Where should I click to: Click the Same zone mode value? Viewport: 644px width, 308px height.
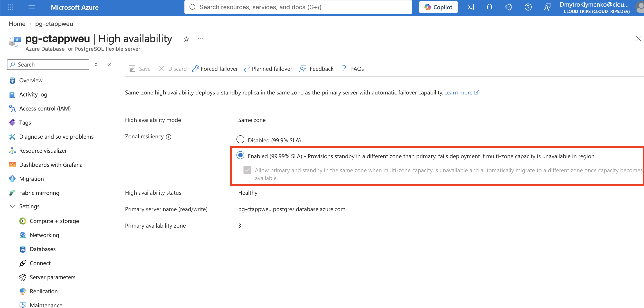(252, 120)
